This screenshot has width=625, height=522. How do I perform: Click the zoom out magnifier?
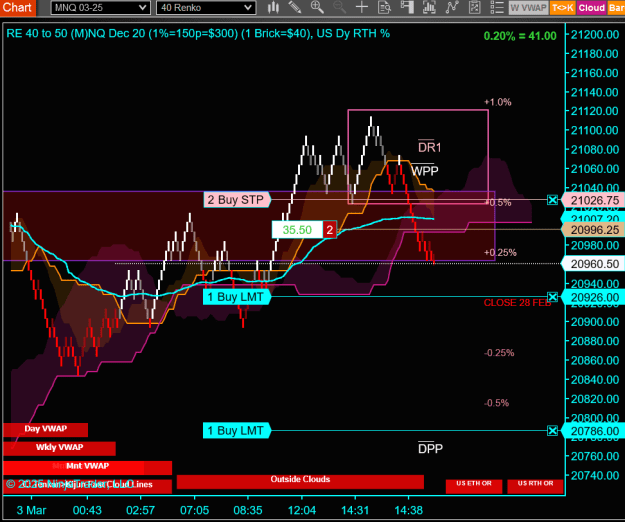340,7
